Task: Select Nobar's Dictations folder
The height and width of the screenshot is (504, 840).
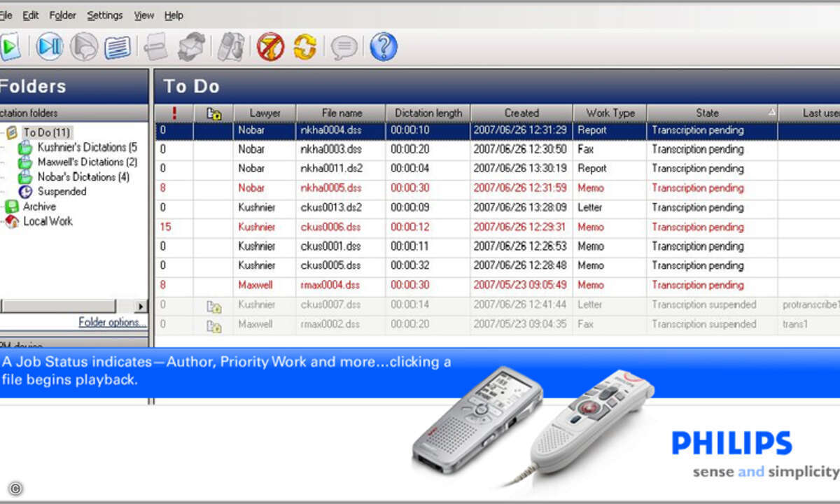Action: point(83,176)
